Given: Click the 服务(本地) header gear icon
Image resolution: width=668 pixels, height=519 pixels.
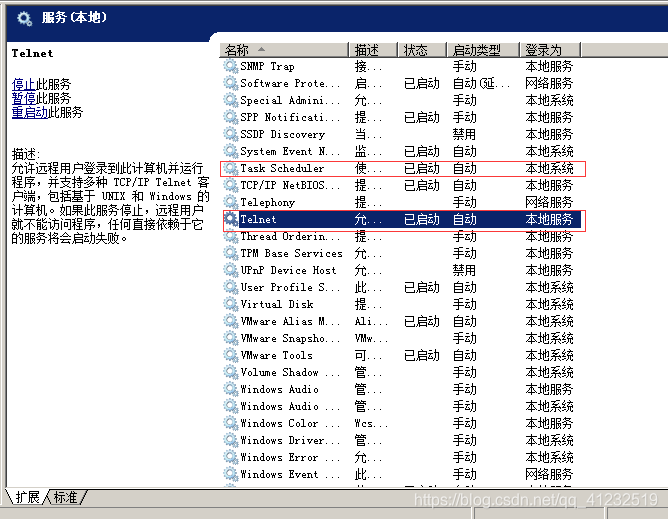Looking at the screenshot, I should click(24, 18).
